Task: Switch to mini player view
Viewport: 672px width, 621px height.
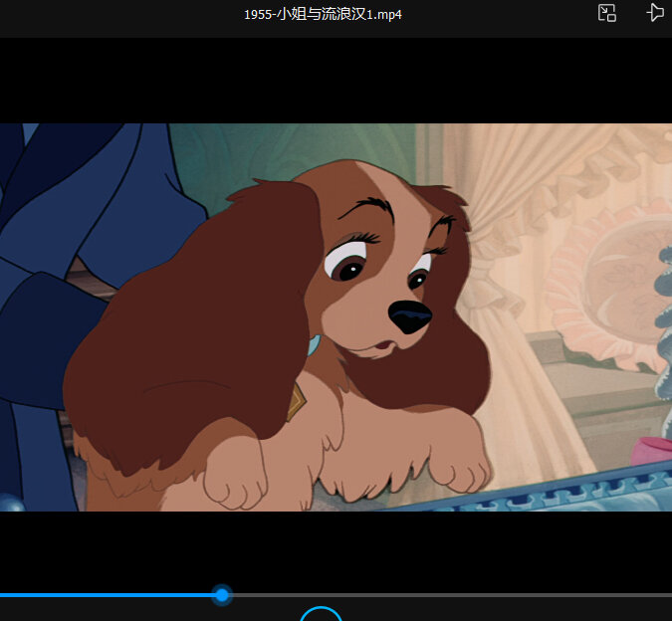Action: click(607, 13)
